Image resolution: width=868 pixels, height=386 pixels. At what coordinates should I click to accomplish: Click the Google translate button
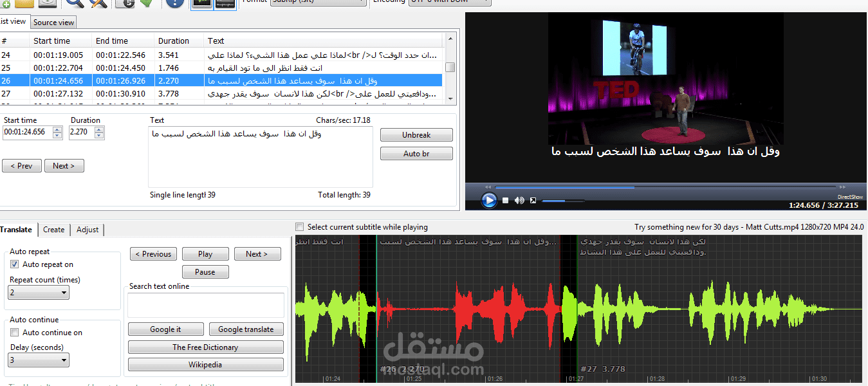point(246,329)
